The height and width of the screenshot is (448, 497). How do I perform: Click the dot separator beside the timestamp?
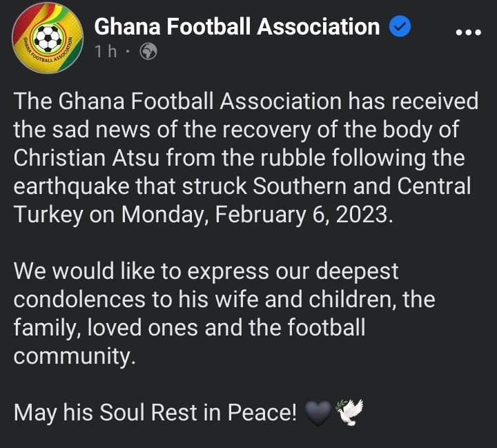coord(129,52)
